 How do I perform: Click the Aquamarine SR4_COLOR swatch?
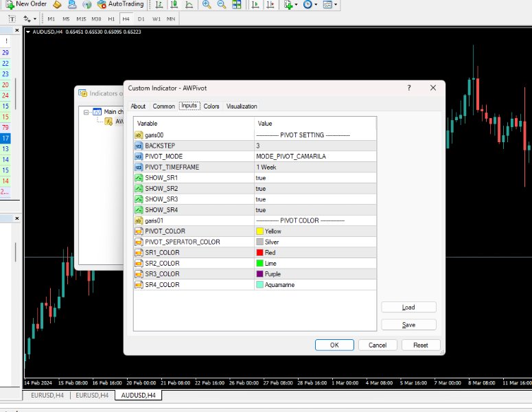coord(260,285)
